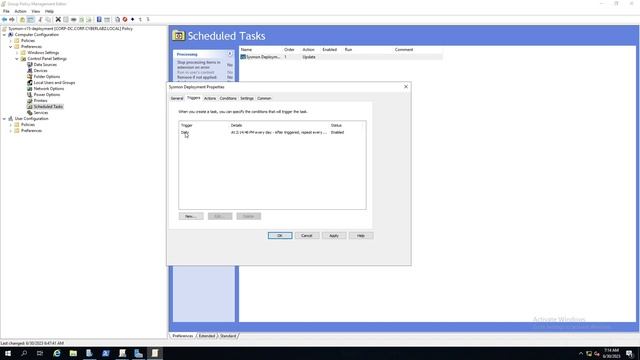This screenshot has height=360, width=640.
Task: Select Scheduled Tasks in the tree
Action: click(48, 107)
